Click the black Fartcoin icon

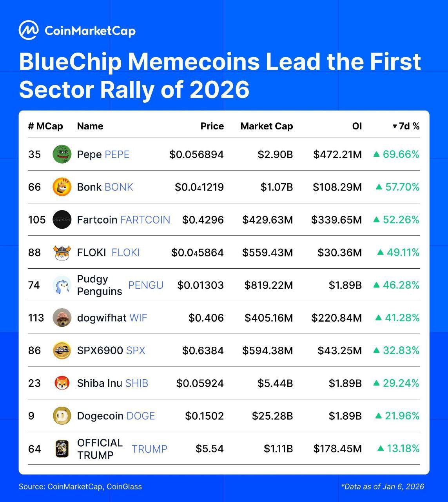coord(62,220)
